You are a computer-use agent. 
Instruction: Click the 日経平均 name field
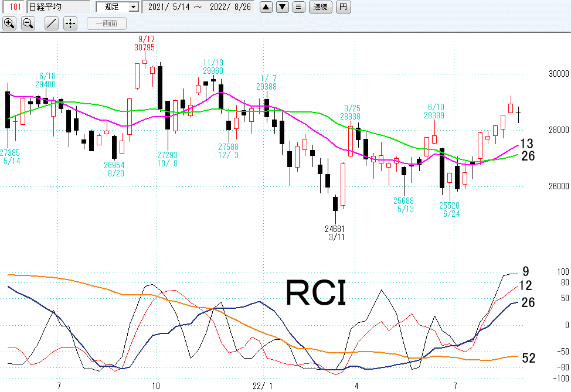[x=57, y=7]
